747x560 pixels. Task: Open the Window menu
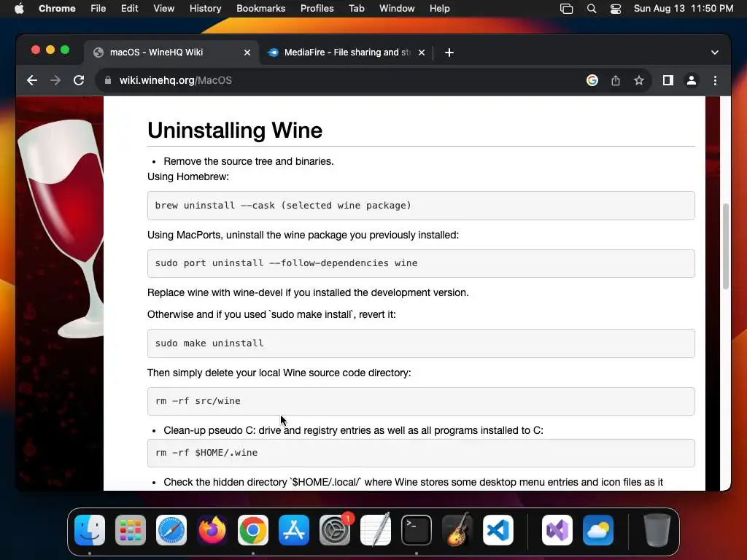point(397,9)
